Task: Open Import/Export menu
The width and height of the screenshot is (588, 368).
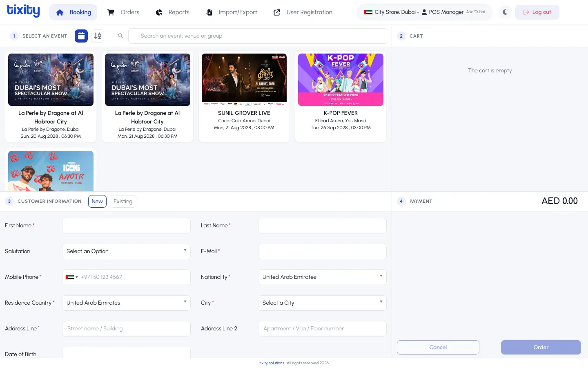Action: point(232,12)
